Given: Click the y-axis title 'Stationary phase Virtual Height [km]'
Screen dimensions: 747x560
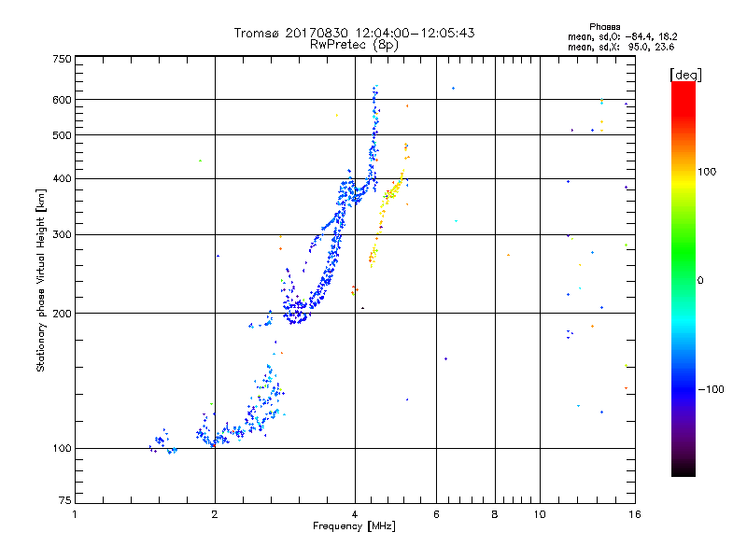Looking at the screenshot, I should click(40, 280).
